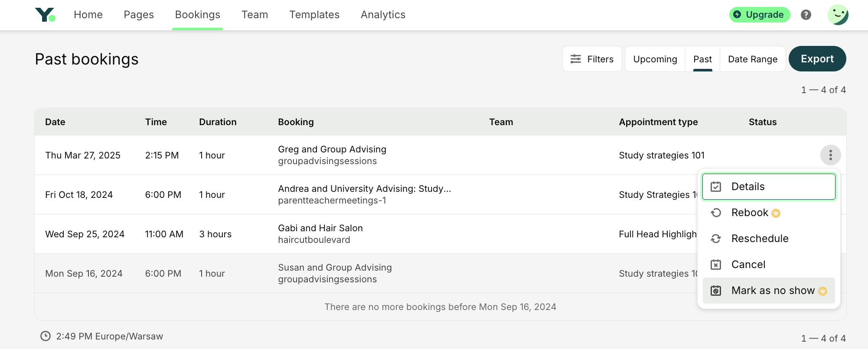Open the Date Range view
This screenshot has width=868, height=349.
752,59
